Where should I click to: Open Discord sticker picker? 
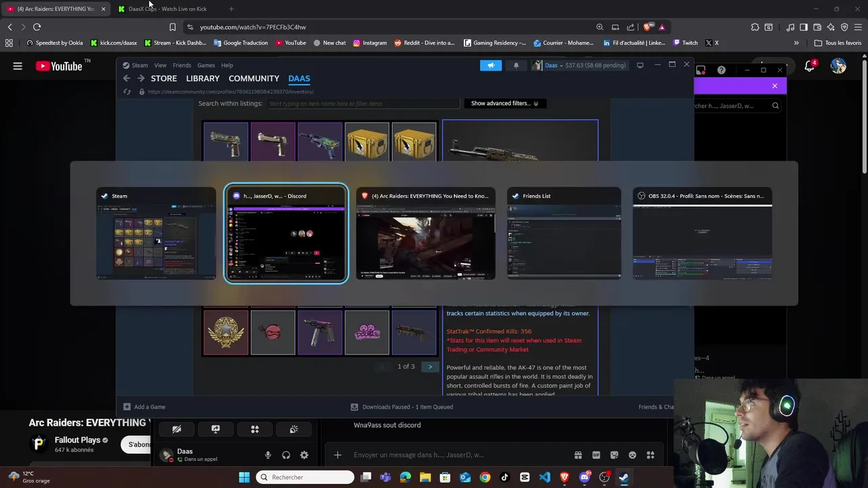tap(614, 455)
